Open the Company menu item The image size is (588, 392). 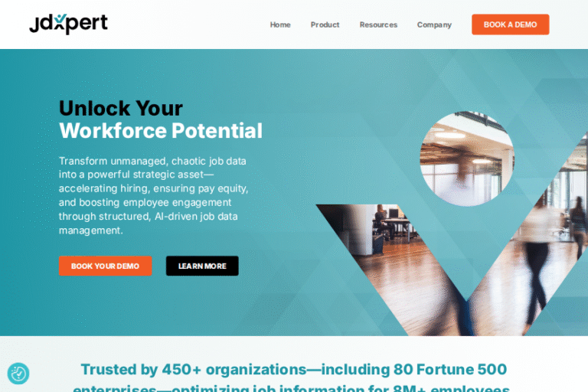434,24
